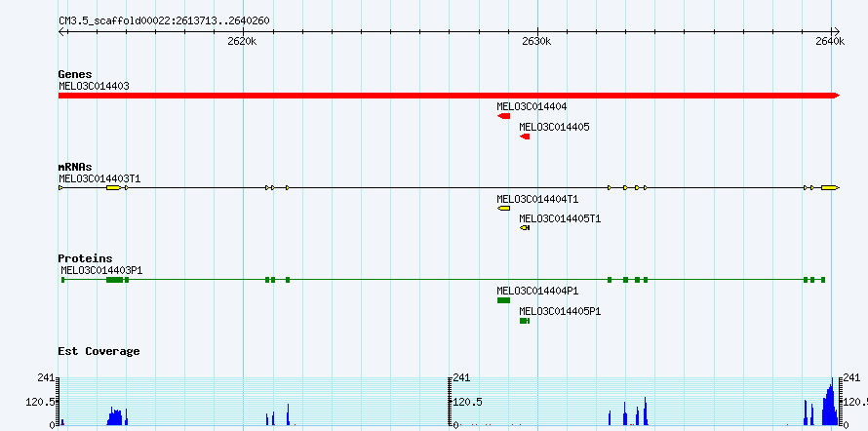Click the MELO3C014405P1 protein label

pyautogui.click(x=560, y=311)
